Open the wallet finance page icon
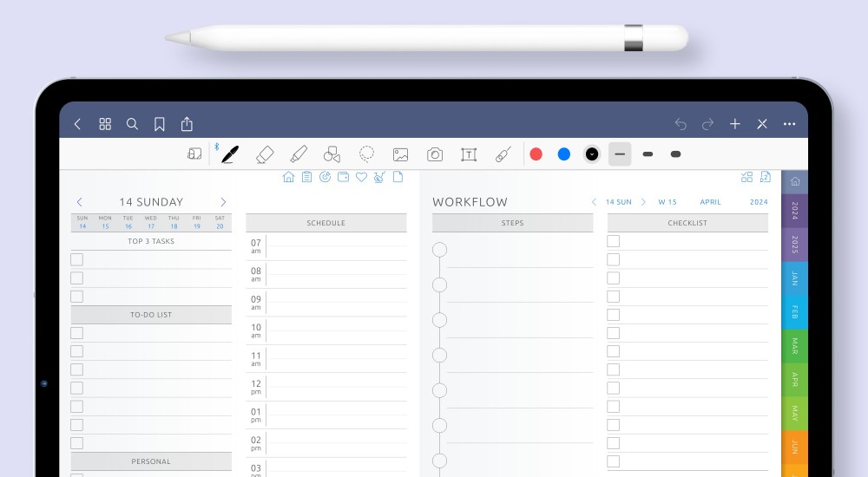This screenshot has width=868, height=477. click(x=343, y=177)
